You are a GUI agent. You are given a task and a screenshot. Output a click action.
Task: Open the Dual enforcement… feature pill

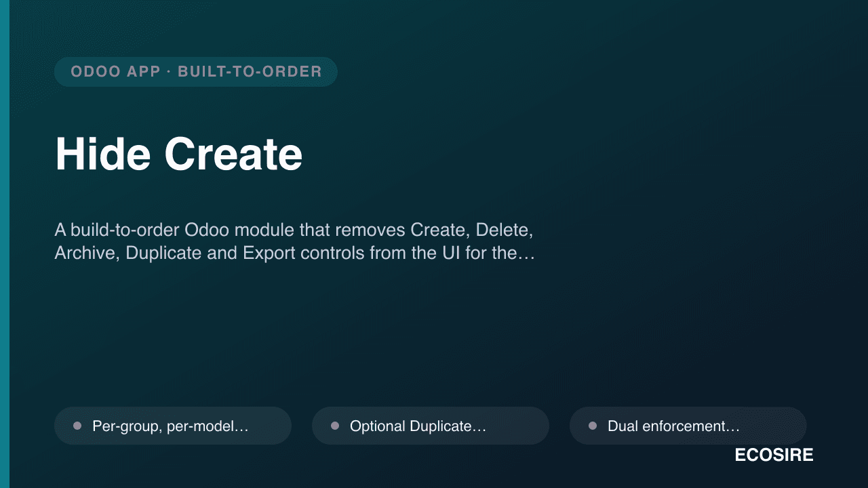688,426
